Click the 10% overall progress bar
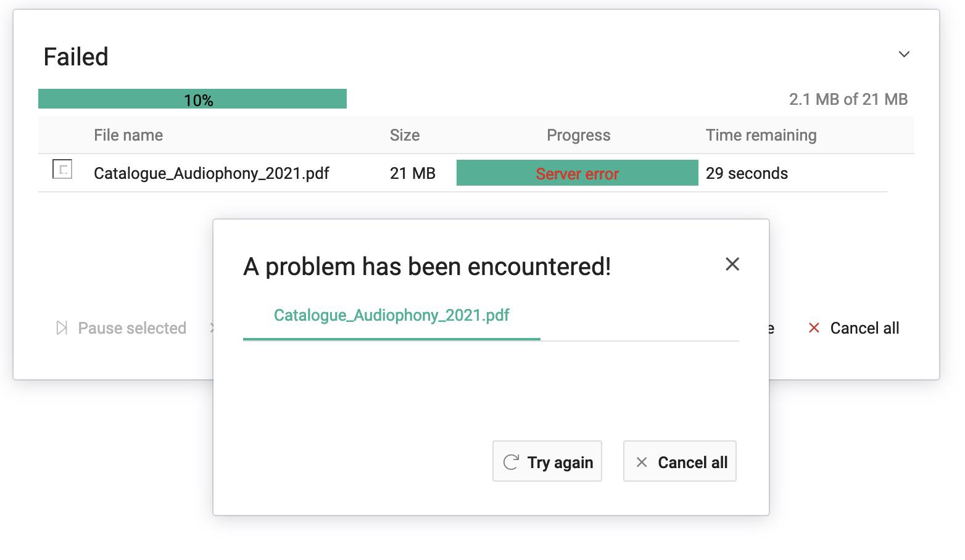This screenshot has width=965, height=560. pyautogui.click(x=193, y=99)
